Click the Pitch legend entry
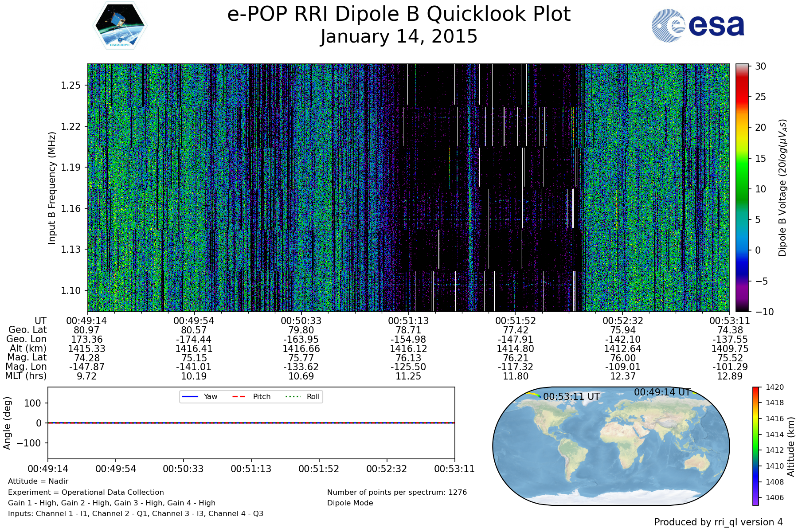This screenshot has height=532, width=798. coord(251,396)
